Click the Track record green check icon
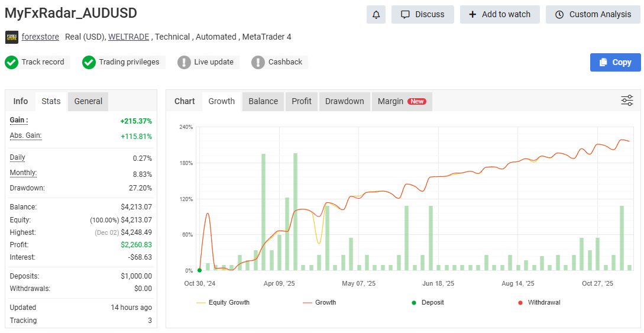The width and height of the screenshot is (644, 333). tap(11, 63)
